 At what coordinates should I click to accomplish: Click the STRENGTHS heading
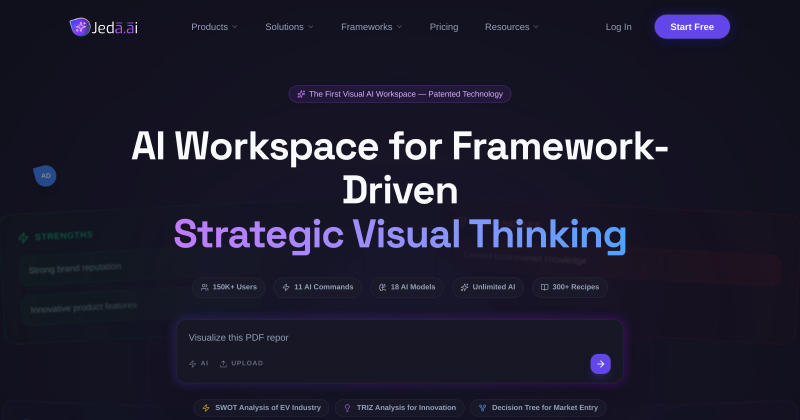(x=64, y=235)
